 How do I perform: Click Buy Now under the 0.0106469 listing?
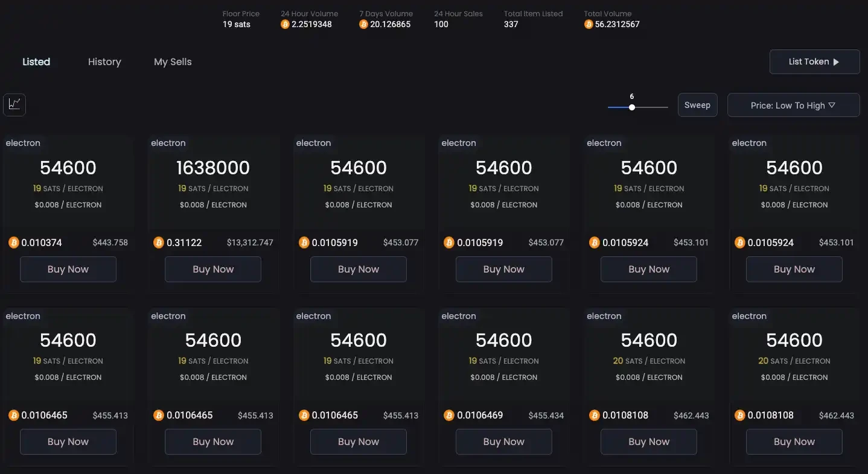pos(503,441)
